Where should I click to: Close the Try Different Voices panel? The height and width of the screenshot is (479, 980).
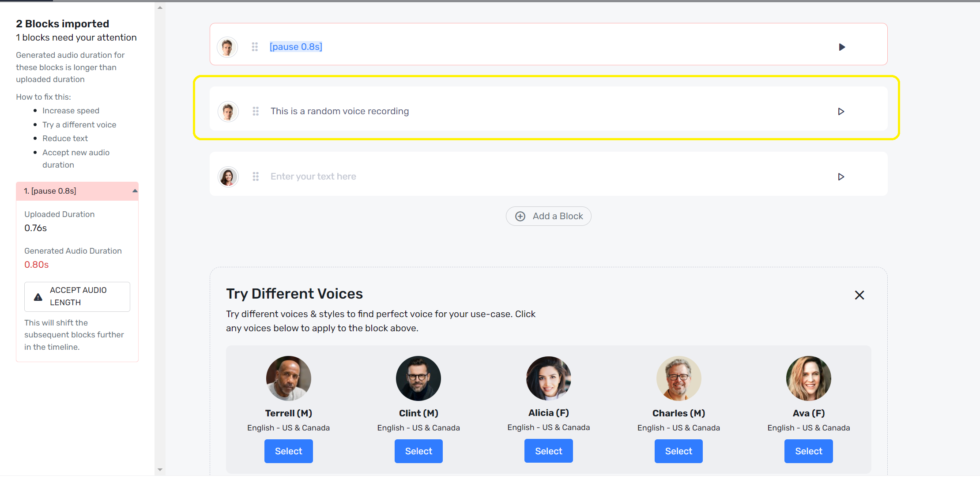pyautogui.click(x=859, y=295)
